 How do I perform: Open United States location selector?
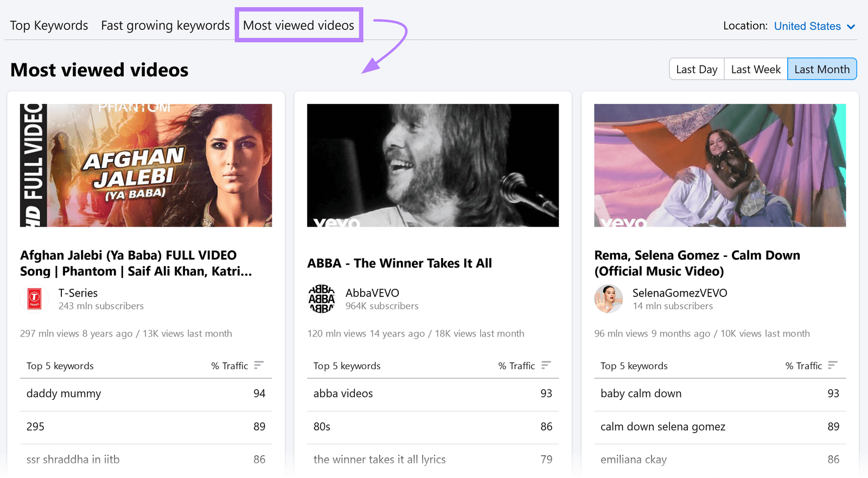click(x=807, y=26)
